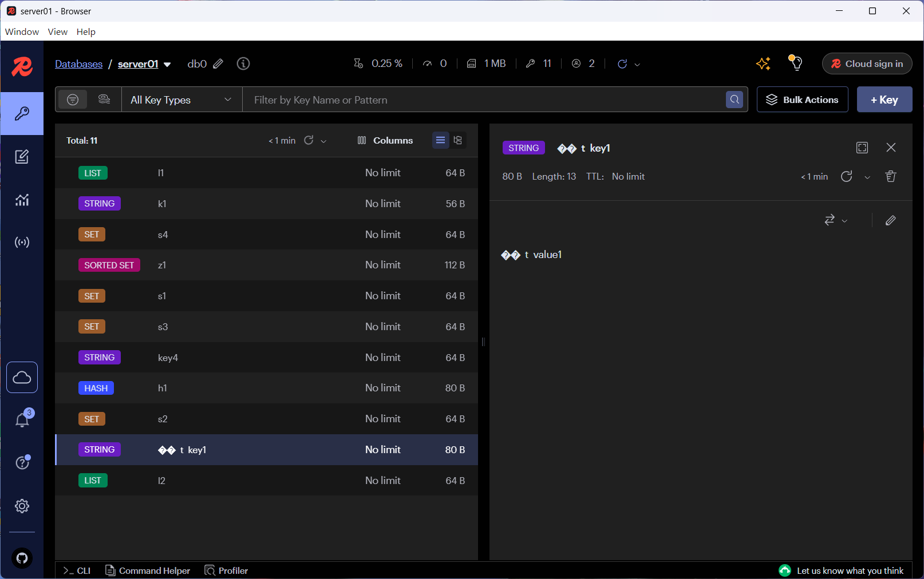Viewport: 924px width, 579px height.
Task: Click the server01 breadcrumb link
Action: [138, 64]
